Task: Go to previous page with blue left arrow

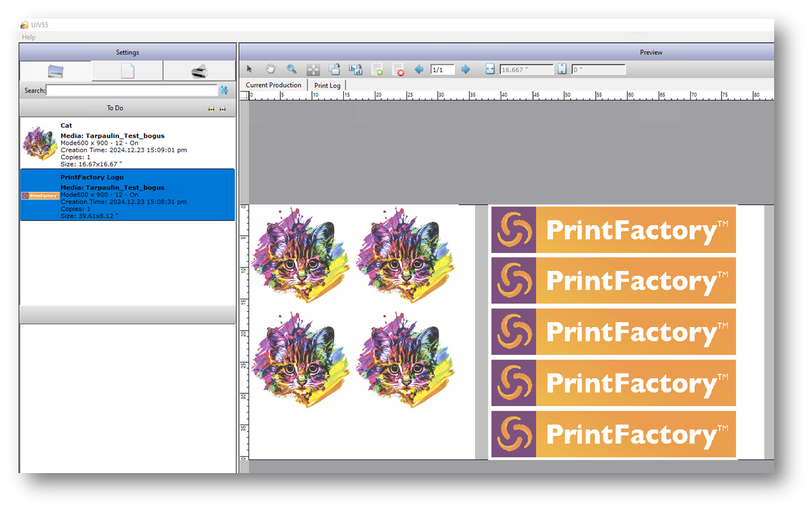Action: pyautogui.click(x=419, y=69)
